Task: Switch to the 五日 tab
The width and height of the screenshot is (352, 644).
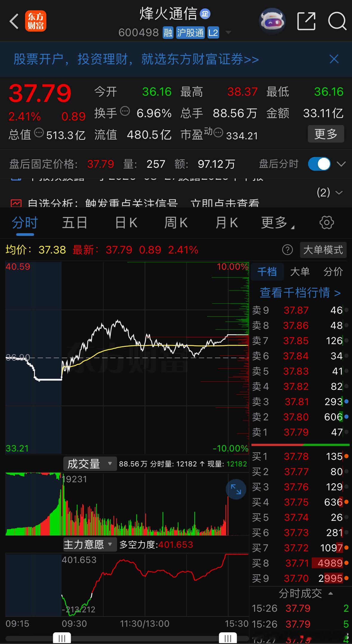Action: coord(75,223)
